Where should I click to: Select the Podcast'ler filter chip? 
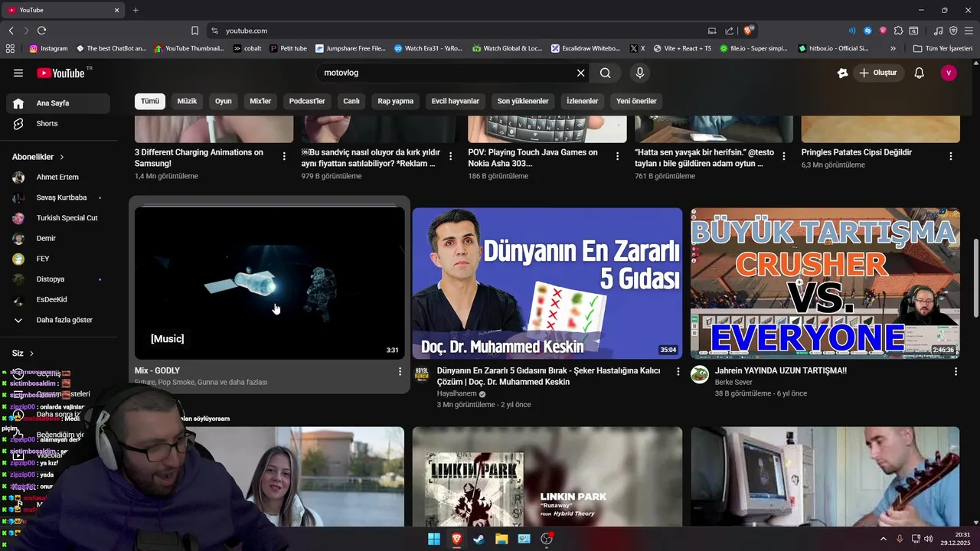(x=307, y=101)
